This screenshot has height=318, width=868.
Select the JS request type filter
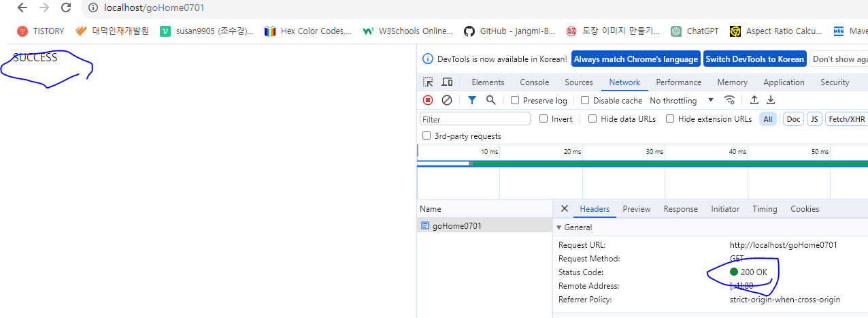814,119
